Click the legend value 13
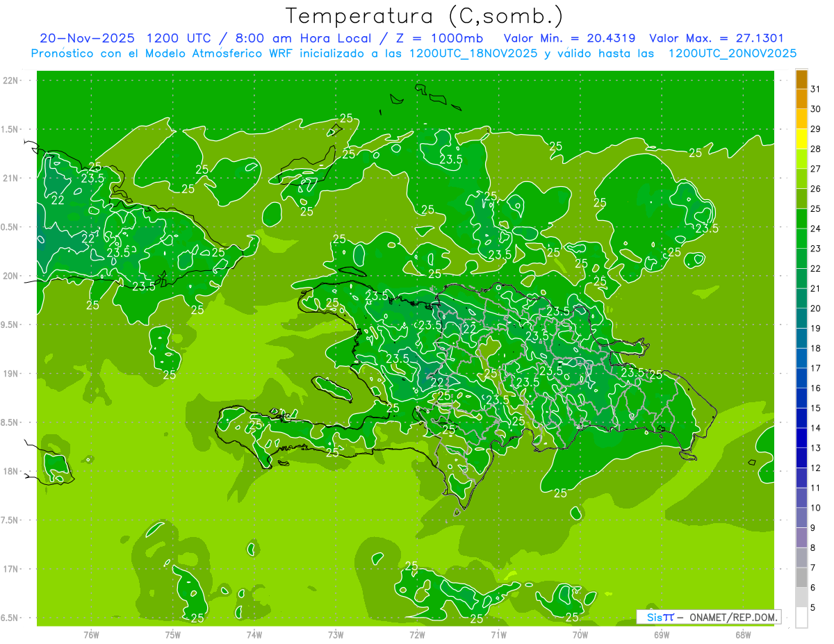The height and width of the screenshot is (644, 834). pos(815,448)
